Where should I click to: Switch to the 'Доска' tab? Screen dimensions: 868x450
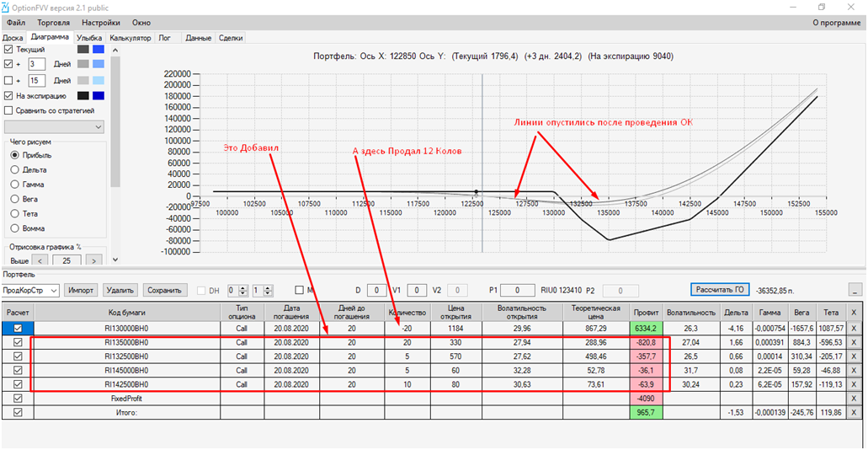[13, 38]
